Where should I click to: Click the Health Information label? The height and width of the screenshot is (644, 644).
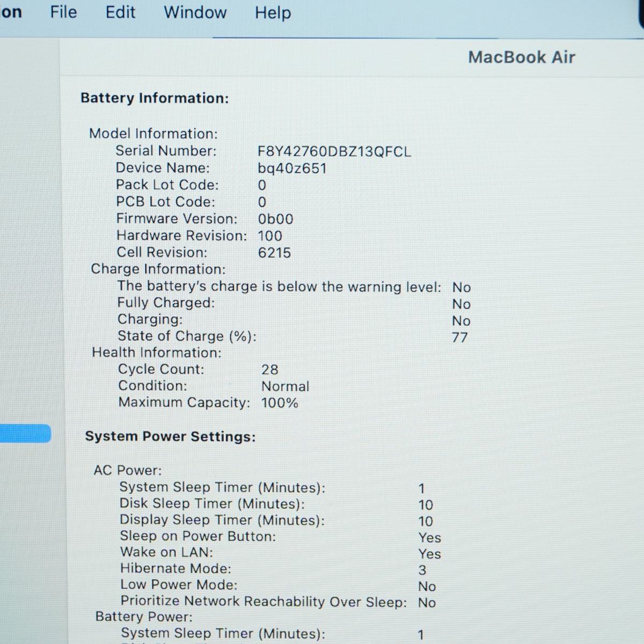[157, 353]
